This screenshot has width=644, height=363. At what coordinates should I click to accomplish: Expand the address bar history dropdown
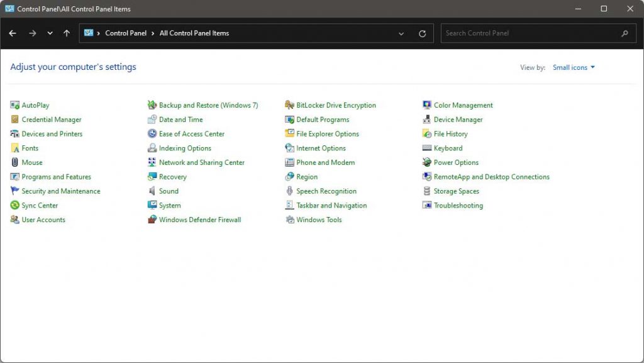point(401,34)
